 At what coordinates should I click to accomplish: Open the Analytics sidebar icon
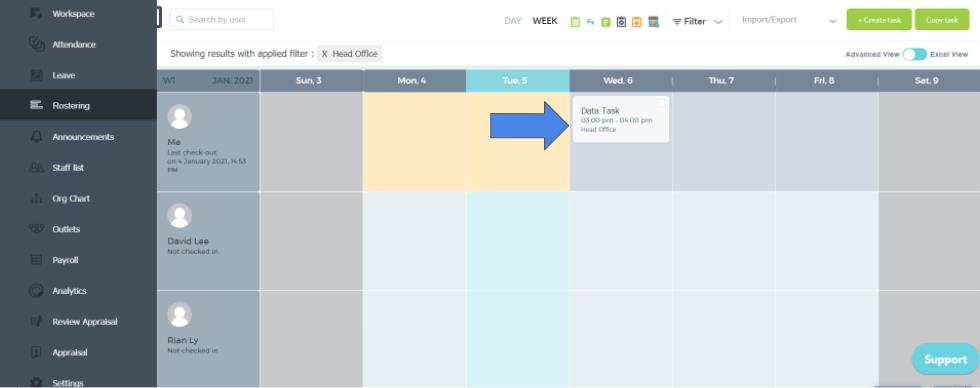[x=37, y=291]
